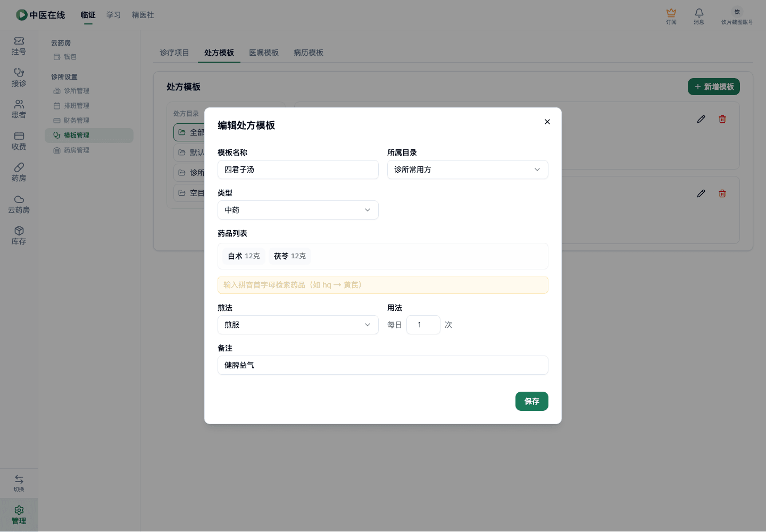The image size is (766, 532).
Task: Open 钱包 wallet in the side menu
Action: click(89, 57)
